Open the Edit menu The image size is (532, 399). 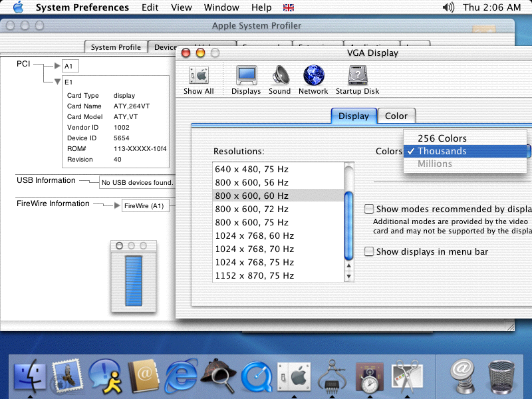pos(150,7)
